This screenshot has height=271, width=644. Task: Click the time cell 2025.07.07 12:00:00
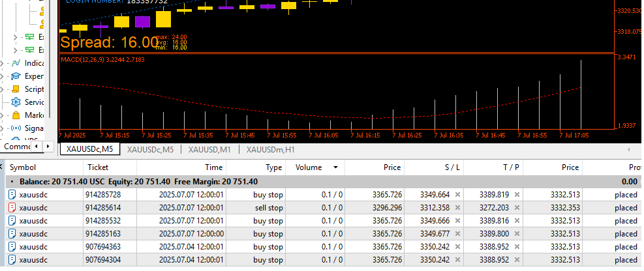181,234
